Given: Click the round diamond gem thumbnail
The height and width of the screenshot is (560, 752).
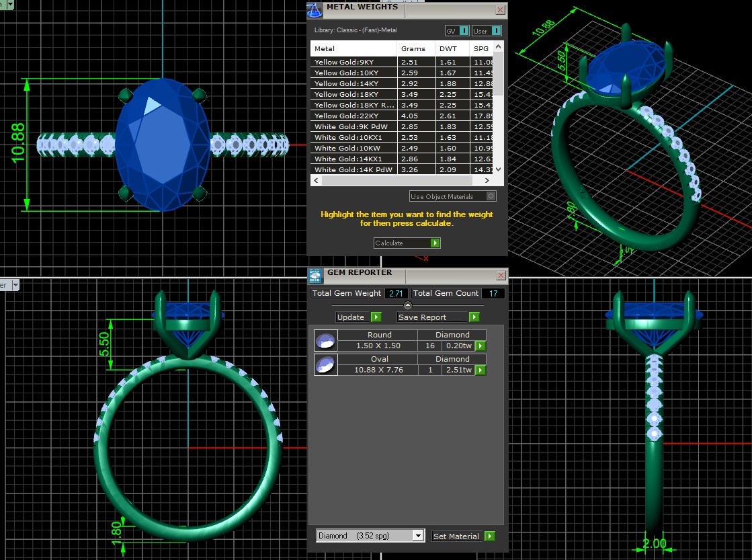Looking at the screenshot, I should click(325, 340).
